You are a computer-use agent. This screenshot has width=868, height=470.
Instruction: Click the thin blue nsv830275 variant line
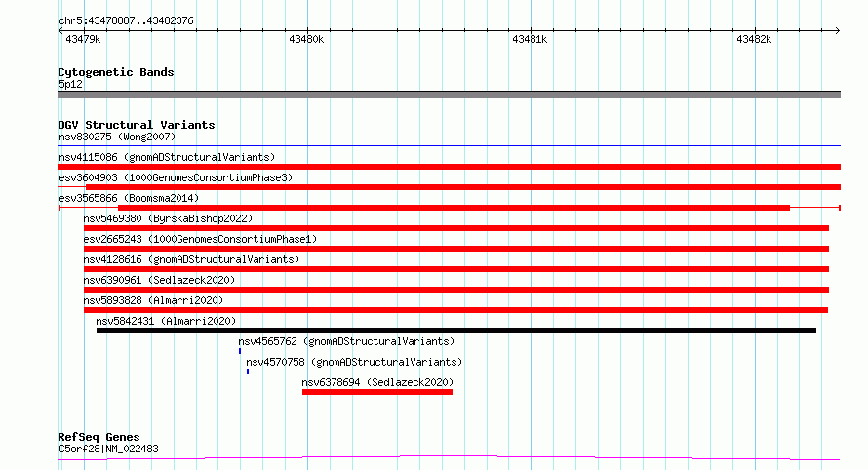[x=449, y=146]
